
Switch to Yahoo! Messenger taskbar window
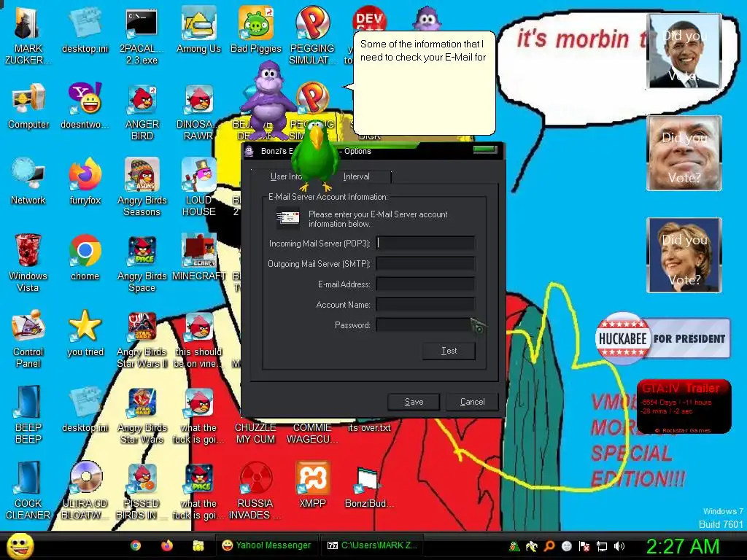pyautogui.click(x=266, y=545)
